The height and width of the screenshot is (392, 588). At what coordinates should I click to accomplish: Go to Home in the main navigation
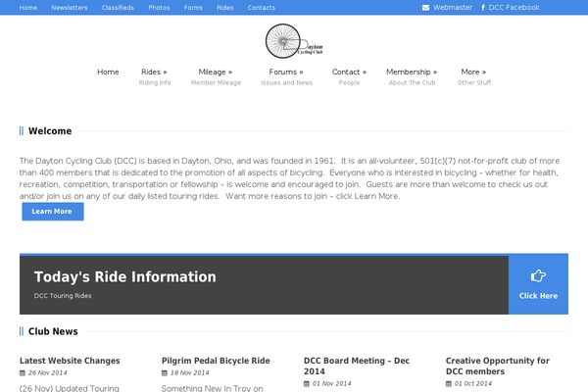click(108, 72)
